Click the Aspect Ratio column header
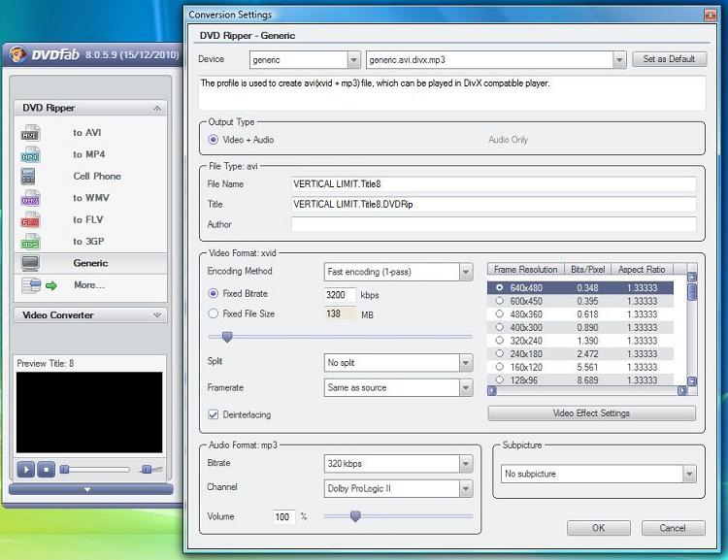This screenshot has height=560, width=728. [x=642, y=269]
